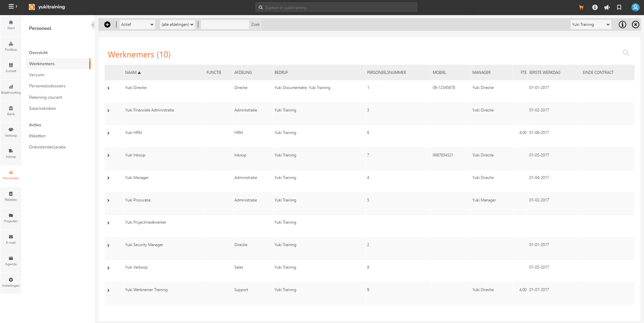
Task: Add a new employee with plus icon
Action: pos(107,25)
